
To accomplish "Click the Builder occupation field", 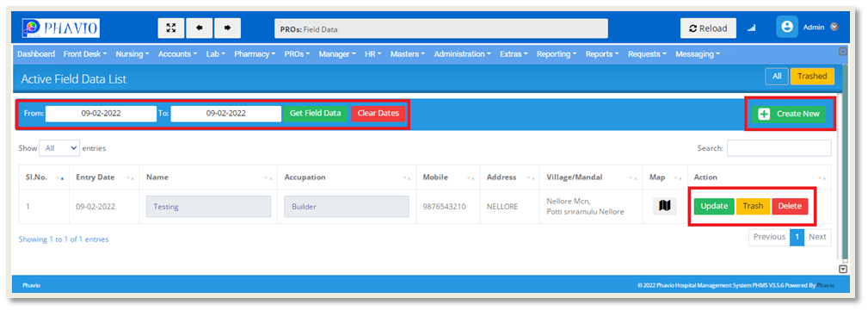I will click(347, 206).
